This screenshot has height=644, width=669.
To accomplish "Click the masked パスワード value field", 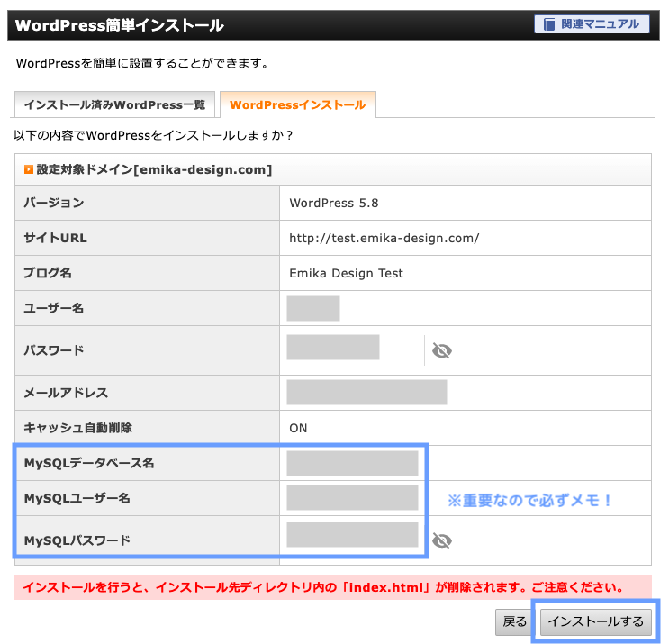I will pyautogui.click(x=332, y=348).
